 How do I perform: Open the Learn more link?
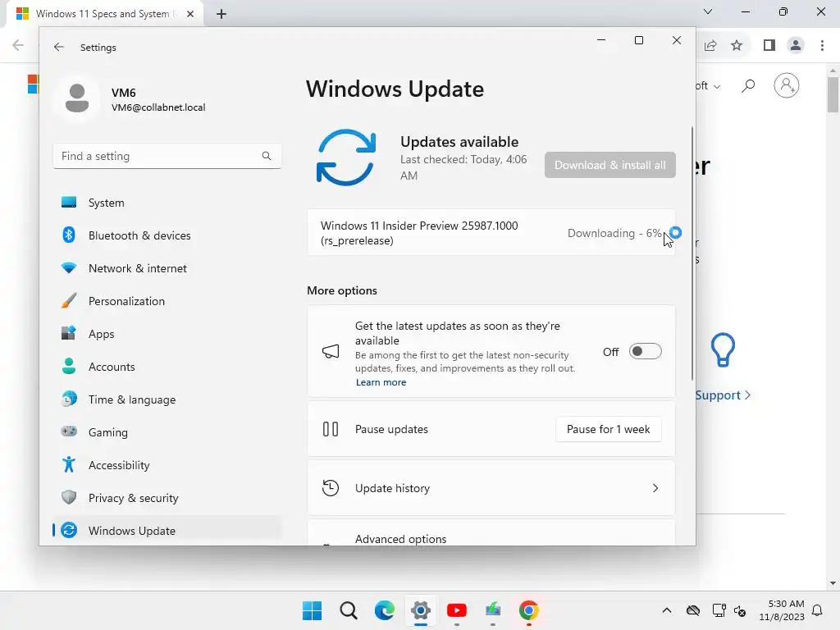point(381,382)
